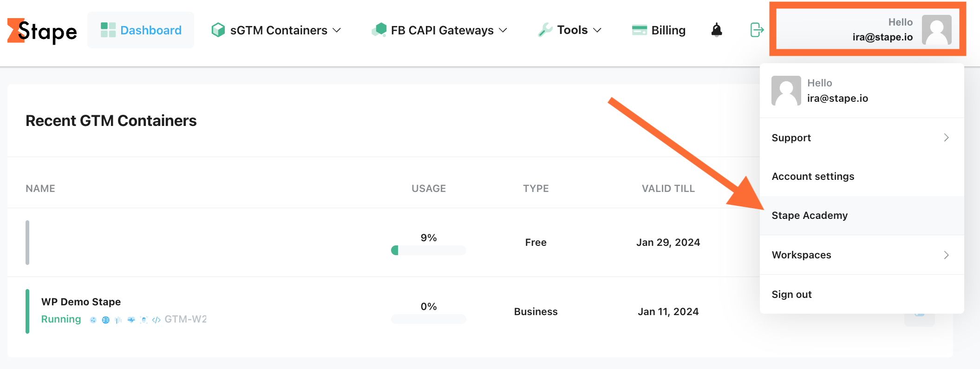The width and height of the screenshot is (980, 369).
Task: Click the cookie icon on WP Demo Stape
Action: click(x=93, y=320)
